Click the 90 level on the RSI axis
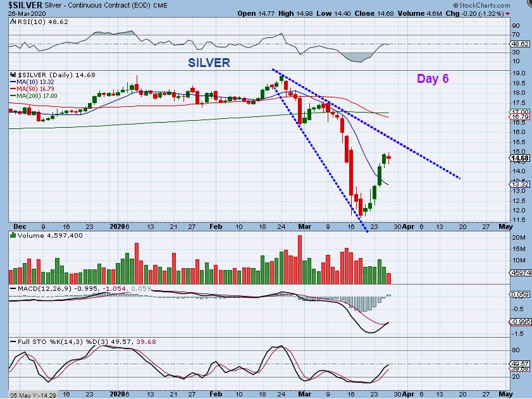 tap(516, 26)
